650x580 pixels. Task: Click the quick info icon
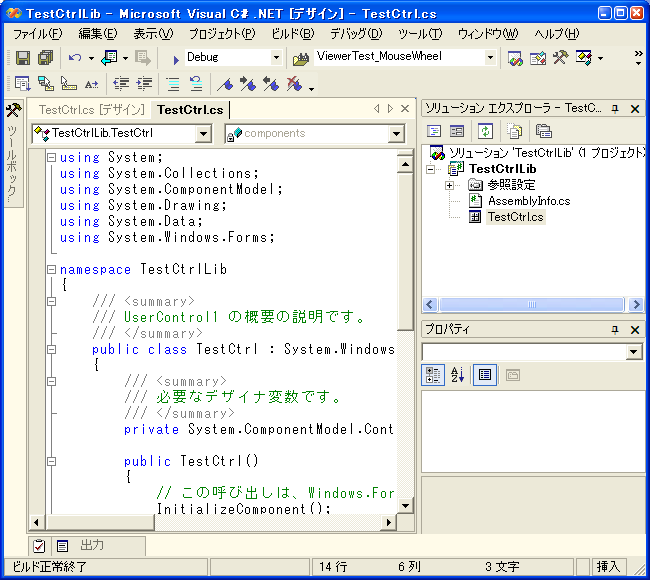point(68,84)
